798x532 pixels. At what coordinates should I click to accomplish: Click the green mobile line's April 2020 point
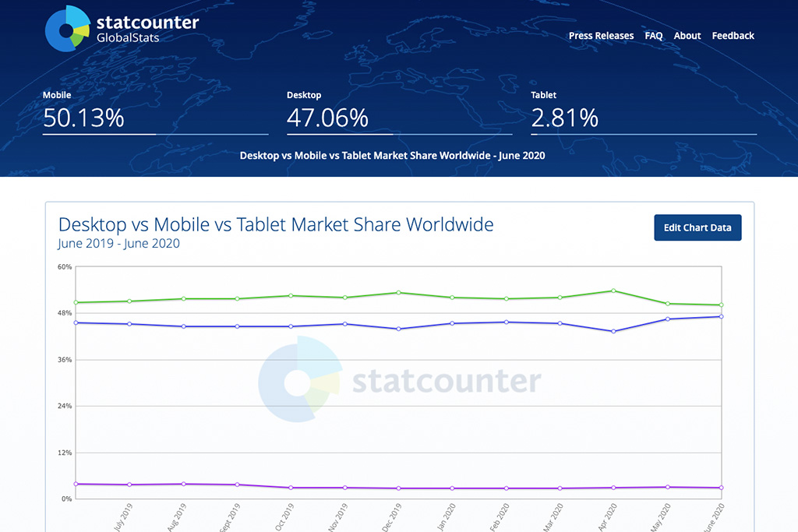coord(614,291)
